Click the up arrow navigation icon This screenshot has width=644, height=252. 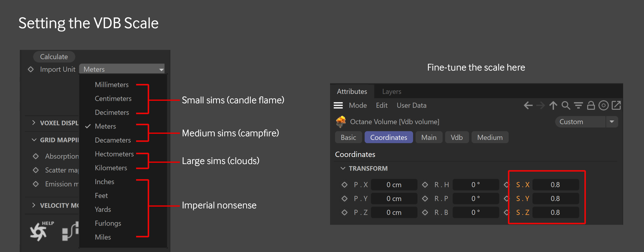[x=553, y=105]
